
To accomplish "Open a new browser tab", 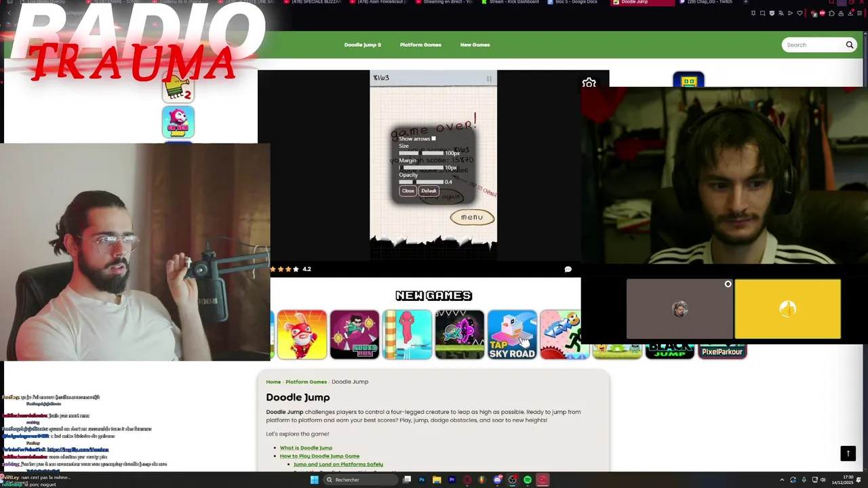I will pos(746,2).
